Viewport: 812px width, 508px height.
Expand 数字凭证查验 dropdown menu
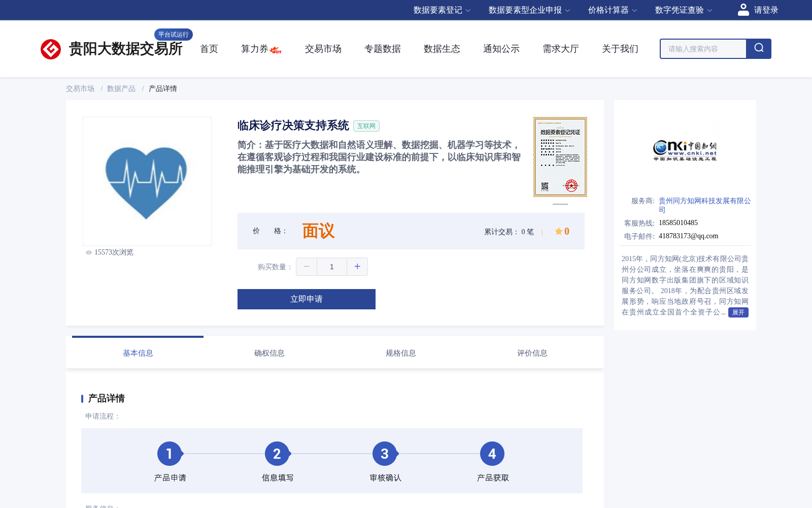click(684, 10)
